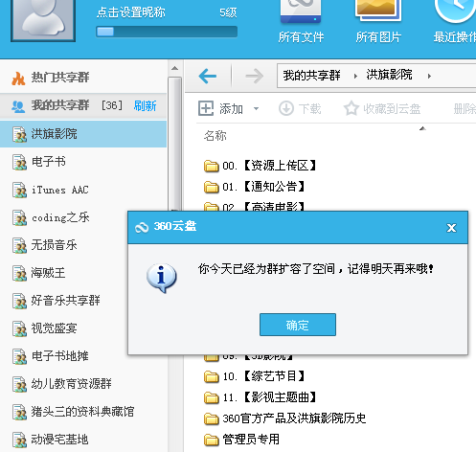
Task: Open the 添加 dropdown arrow
Action: [256, 109]
